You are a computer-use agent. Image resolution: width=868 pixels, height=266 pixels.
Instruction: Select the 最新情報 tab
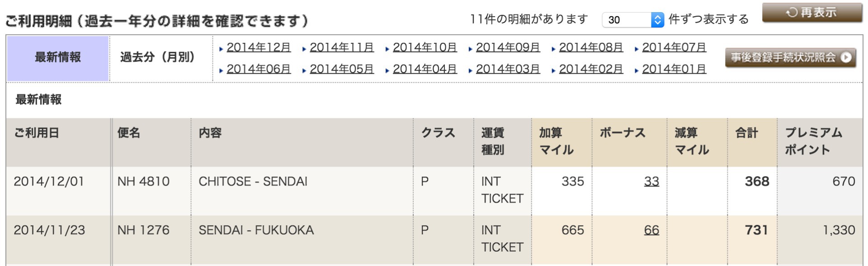click(57, 57)
